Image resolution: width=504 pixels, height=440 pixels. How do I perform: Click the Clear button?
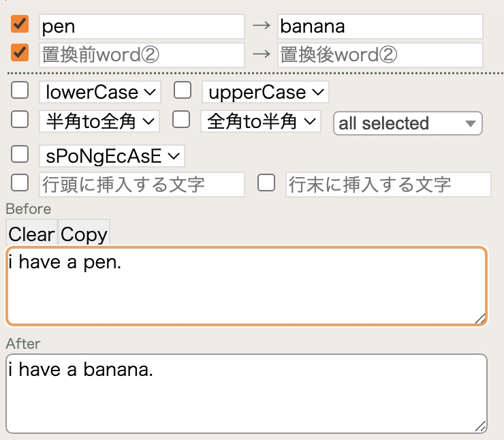(31, 234)
